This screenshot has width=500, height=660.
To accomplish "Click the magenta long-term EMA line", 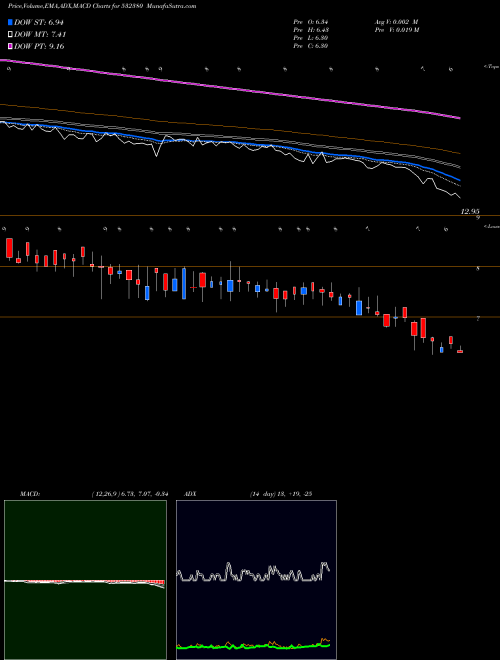I will tap(231, 87).
